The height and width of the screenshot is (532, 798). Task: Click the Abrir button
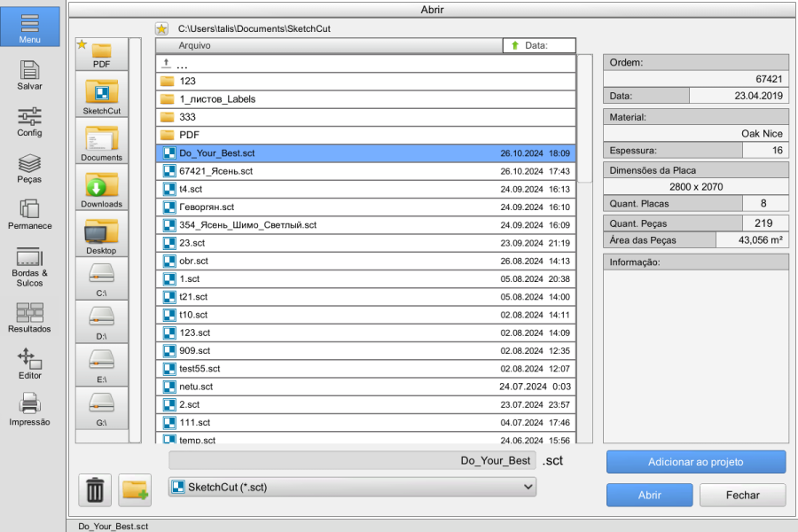click(x=649, y=495)
